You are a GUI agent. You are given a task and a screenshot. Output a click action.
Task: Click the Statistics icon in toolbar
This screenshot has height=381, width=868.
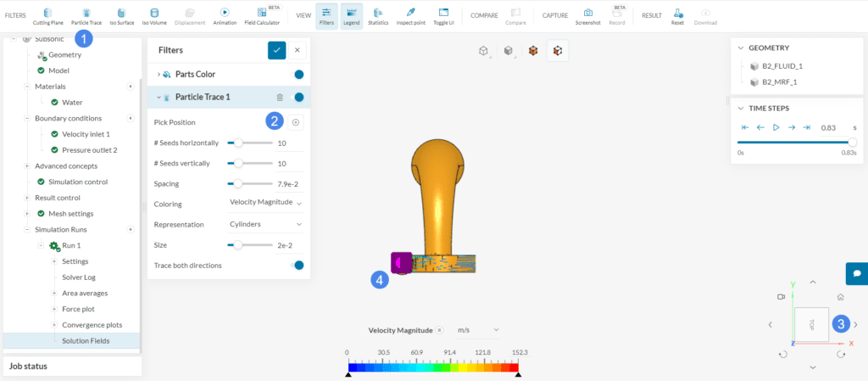pos(378,15)
